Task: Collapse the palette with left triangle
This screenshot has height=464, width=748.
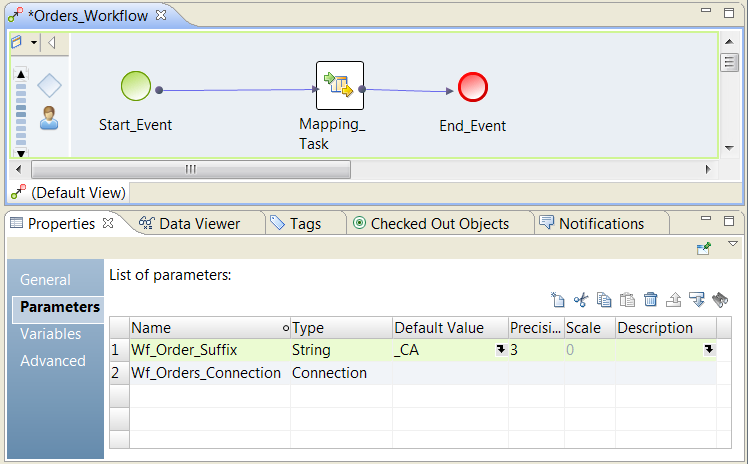Action: [x=51, y=43]
